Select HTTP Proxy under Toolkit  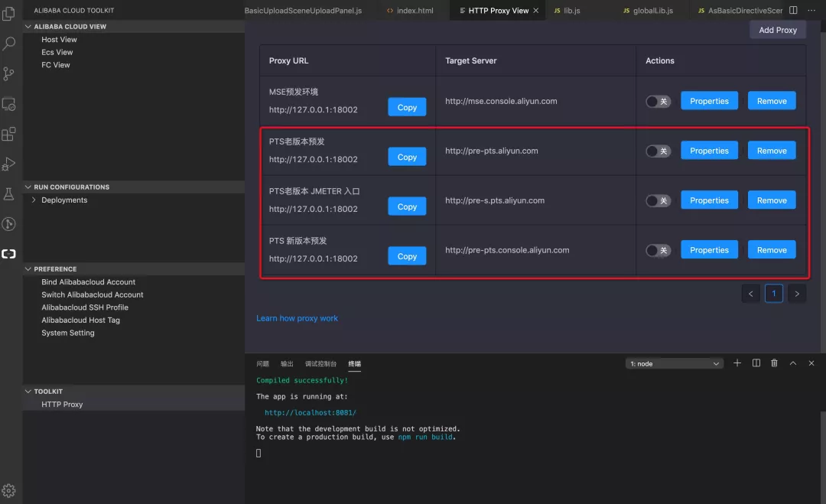pos(62,404)
